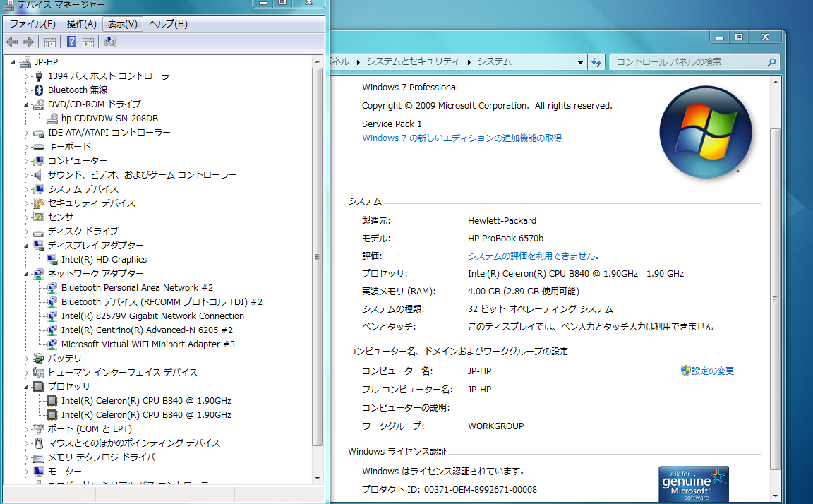The width and height of the screenshot is (813, 504).
Task: Open the address bar history dropdown arrow
Action: (x=580, y=62)
